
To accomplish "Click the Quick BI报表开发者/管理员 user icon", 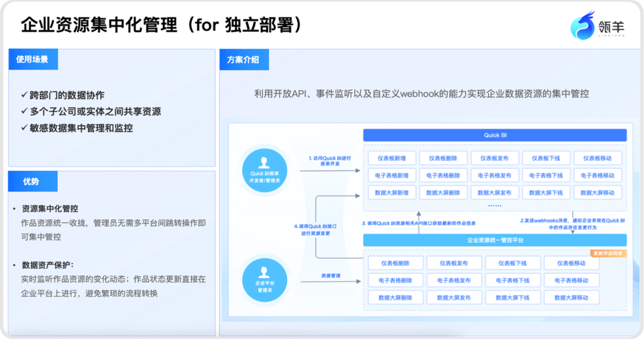I will (265, 171).
